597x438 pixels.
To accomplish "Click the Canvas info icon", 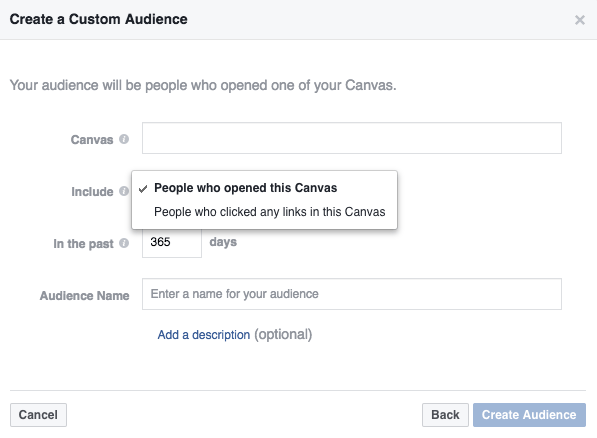I will coord(124,139).
